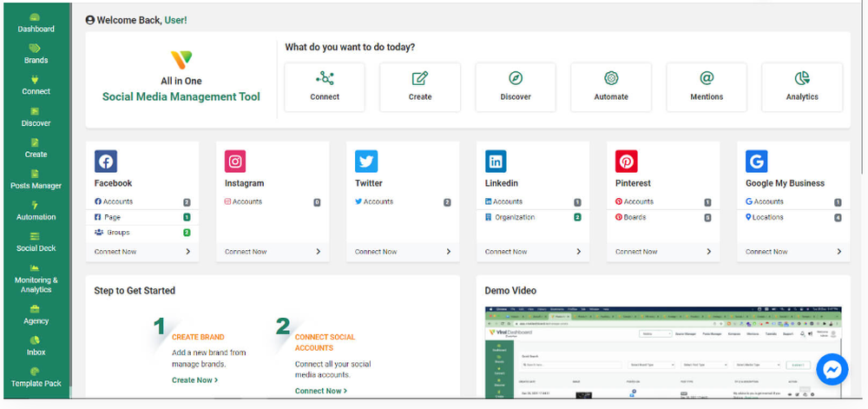The image size is (868, 409).
Task: Select Instagram Accounts row
Action: tap(273, 202)
